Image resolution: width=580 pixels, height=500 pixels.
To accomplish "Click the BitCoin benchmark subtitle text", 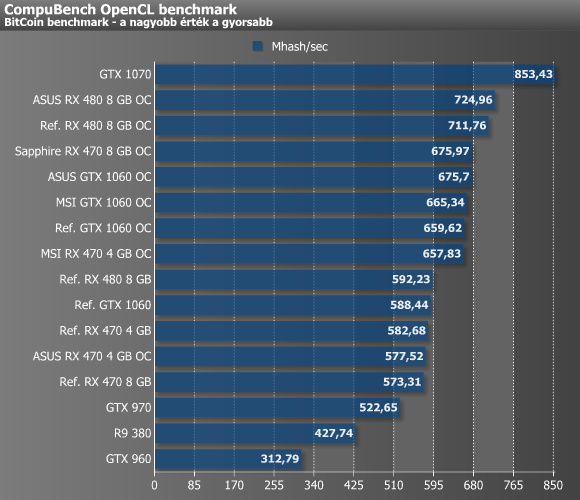I will tap(138, 23).
